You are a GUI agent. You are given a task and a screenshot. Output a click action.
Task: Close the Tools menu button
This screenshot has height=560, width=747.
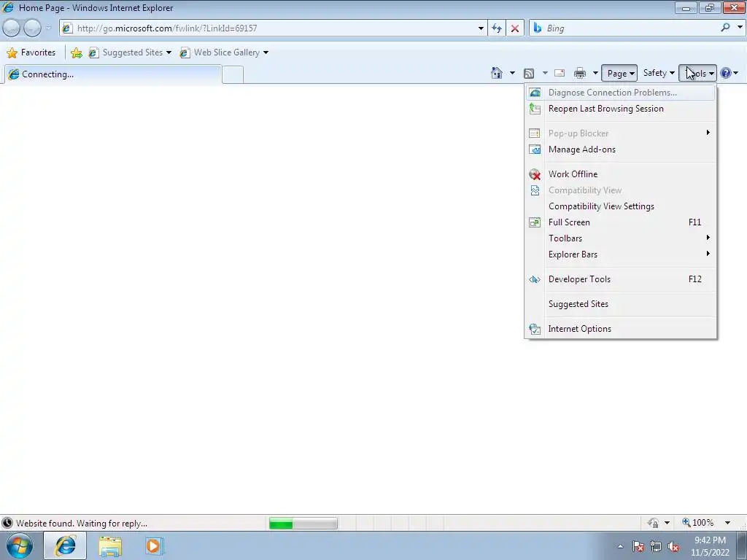pos(697,74)
